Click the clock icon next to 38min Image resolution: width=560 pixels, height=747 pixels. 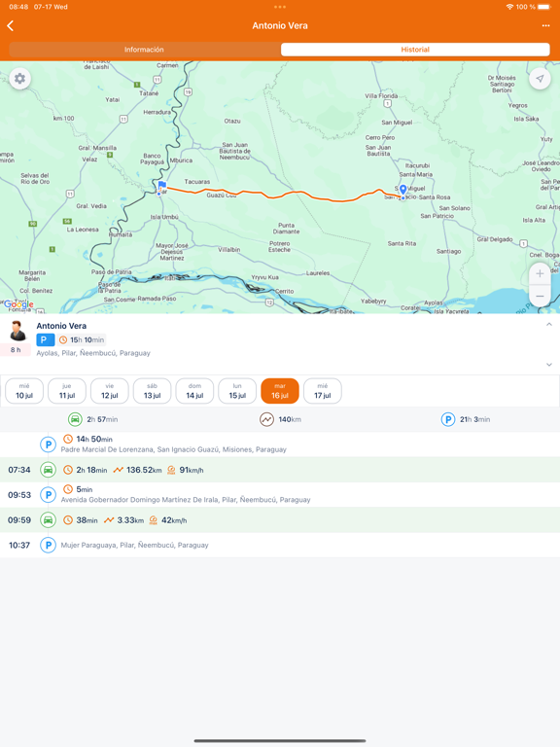[68, 520]
